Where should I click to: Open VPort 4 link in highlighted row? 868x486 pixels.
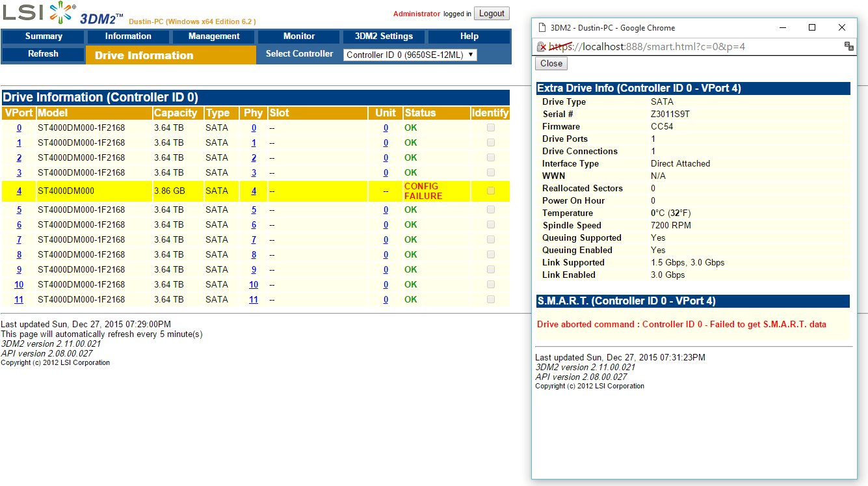(19, 191)
